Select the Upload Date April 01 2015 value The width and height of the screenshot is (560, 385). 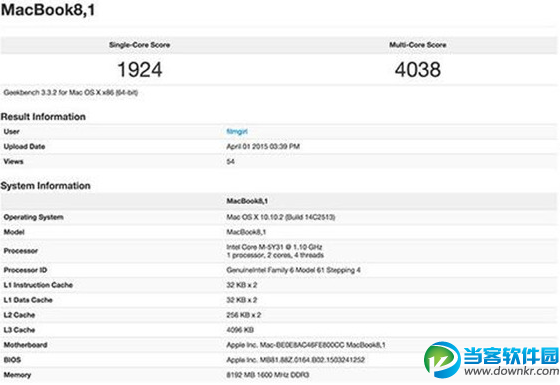(x=263, y=146)
